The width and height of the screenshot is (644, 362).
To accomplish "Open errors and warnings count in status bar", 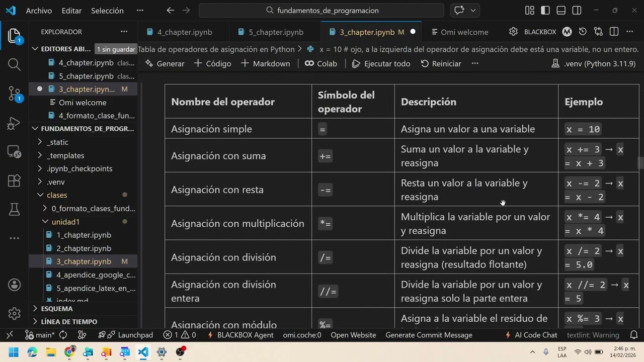I will (180, 335).
